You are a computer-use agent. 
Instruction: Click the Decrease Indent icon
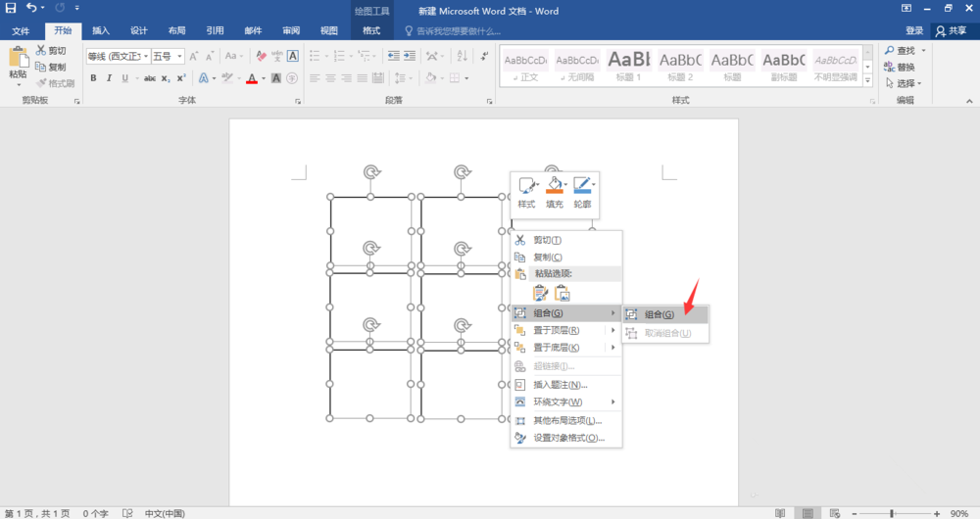pos(394,56)
